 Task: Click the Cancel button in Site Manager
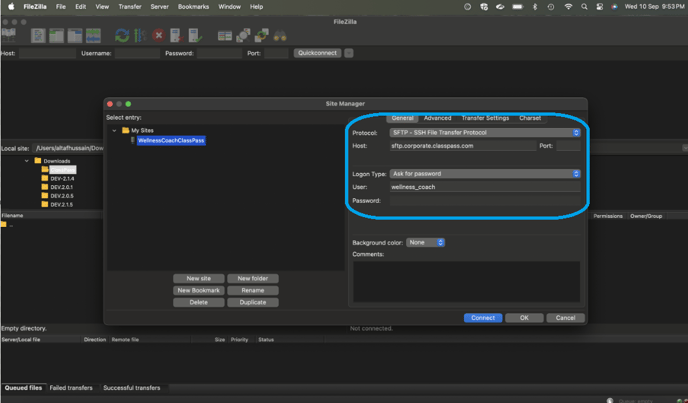[x=565, y=318]
